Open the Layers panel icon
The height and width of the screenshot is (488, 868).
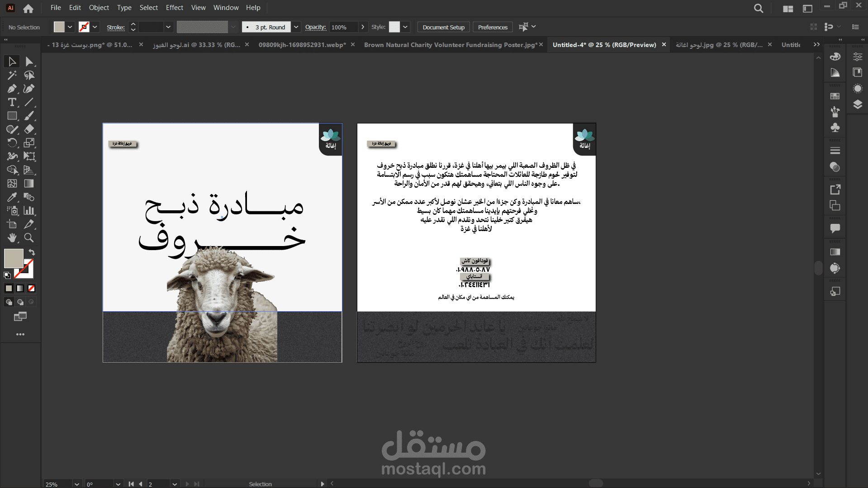tap(858, 104)
